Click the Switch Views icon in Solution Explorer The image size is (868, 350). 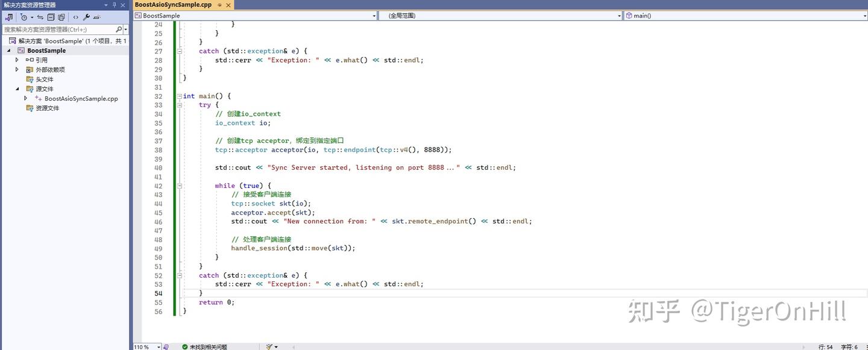coord(9,17)
